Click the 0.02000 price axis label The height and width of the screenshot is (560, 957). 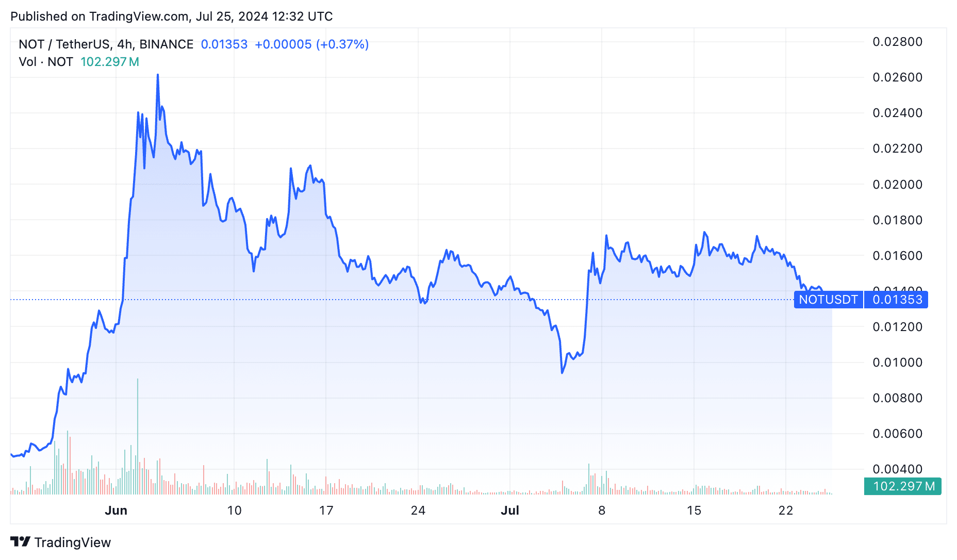(898, 185)
